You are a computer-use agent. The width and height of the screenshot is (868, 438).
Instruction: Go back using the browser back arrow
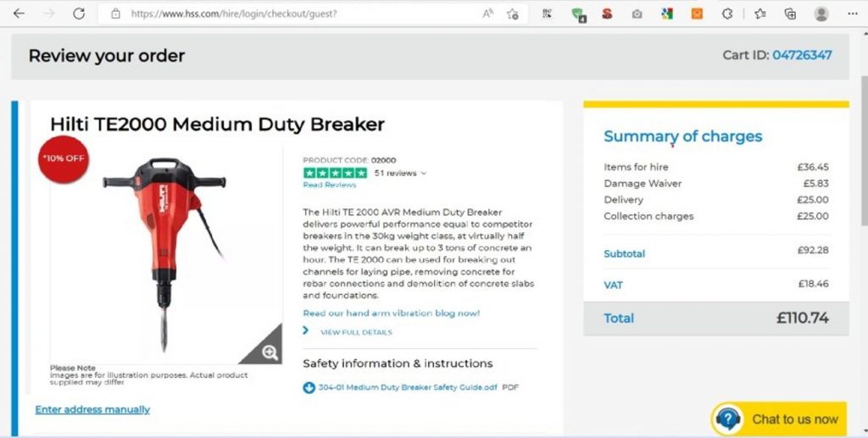point(19,14)
